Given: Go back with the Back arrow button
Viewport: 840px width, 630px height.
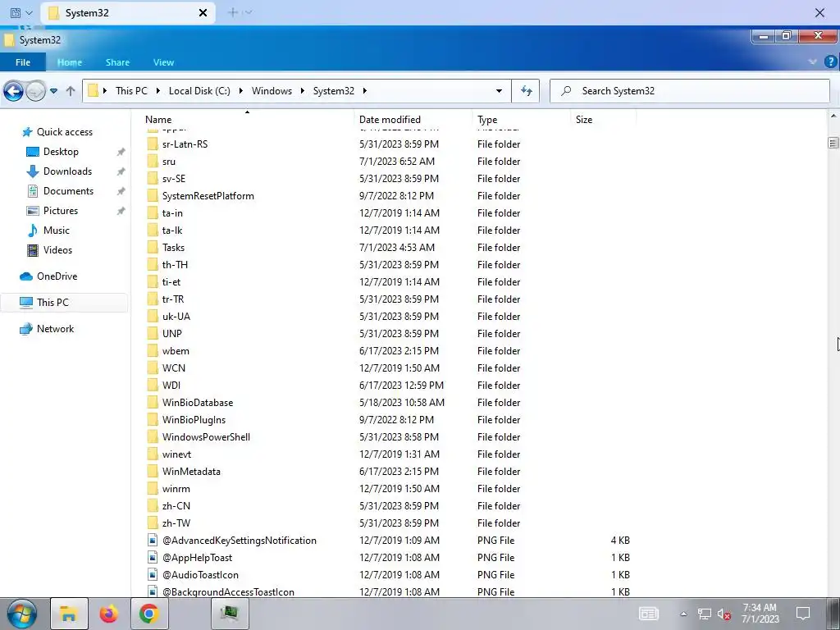Looking at the screenshot, I should [13, 91].
